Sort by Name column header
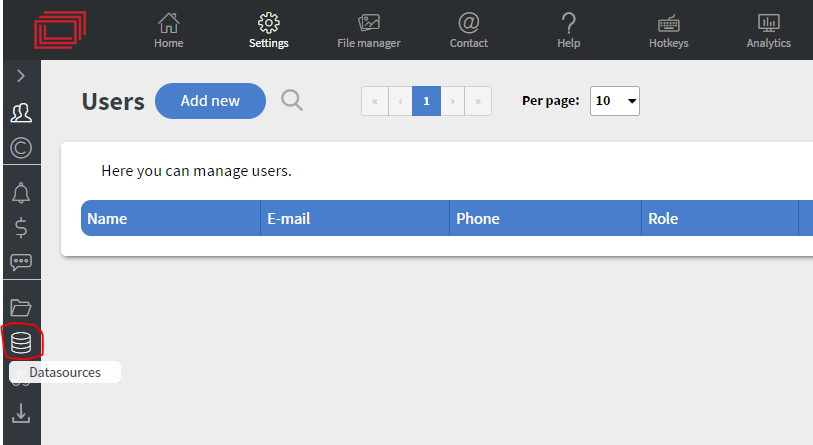 (x=171, y=218)
